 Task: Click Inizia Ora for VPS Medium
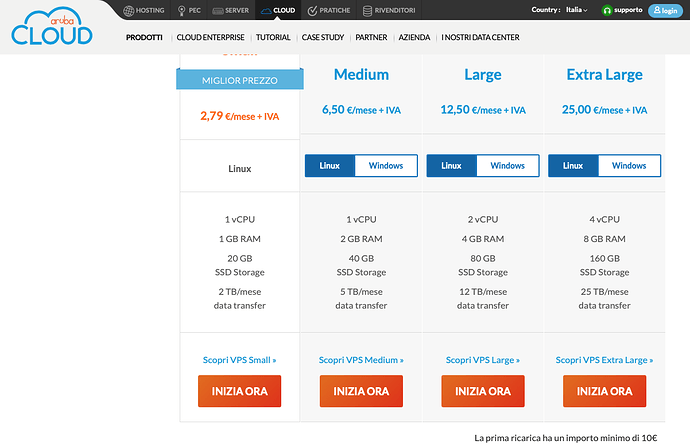(361, 391)
